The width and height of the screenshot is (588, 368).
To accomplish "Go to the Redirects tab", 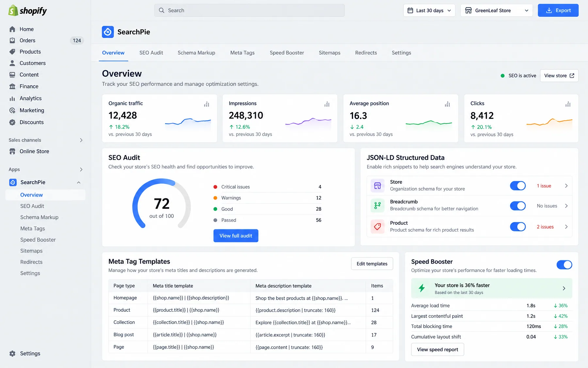I will tap(366, 53).
